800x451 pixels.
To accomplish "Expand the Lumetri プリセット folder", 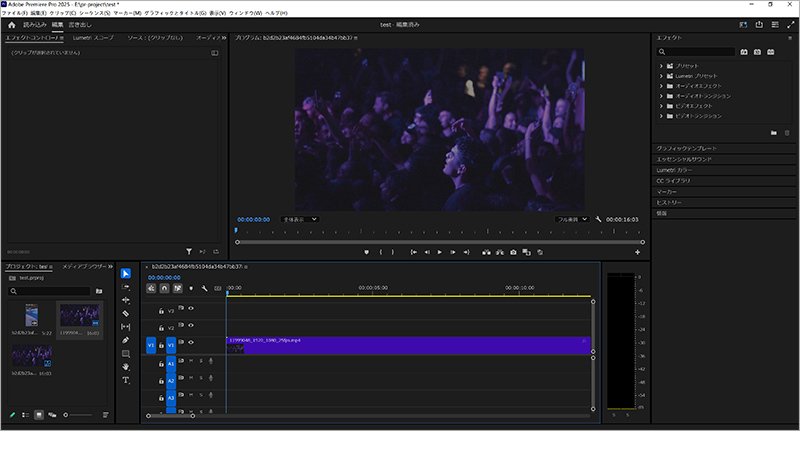I will coord(661,76).
